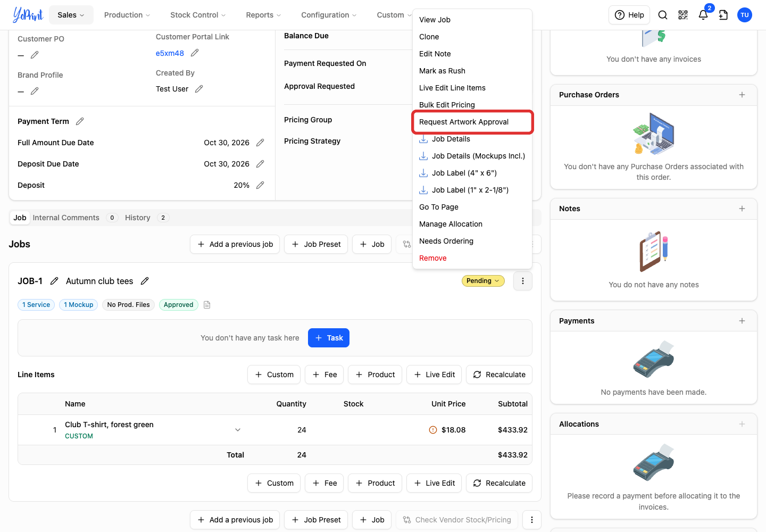
Task: Click the Help button
Action: click(629, 15)
